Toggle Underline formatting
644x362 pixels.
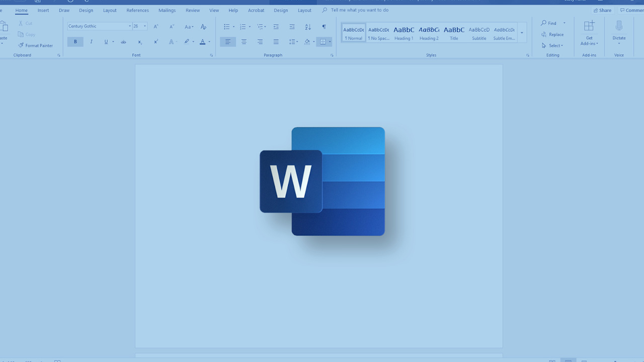click(106, 42)
